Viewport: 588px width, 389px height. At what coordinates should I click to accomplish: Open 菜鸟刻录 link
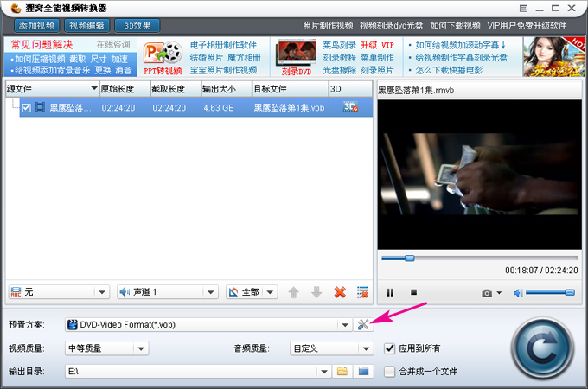point(339,45)
